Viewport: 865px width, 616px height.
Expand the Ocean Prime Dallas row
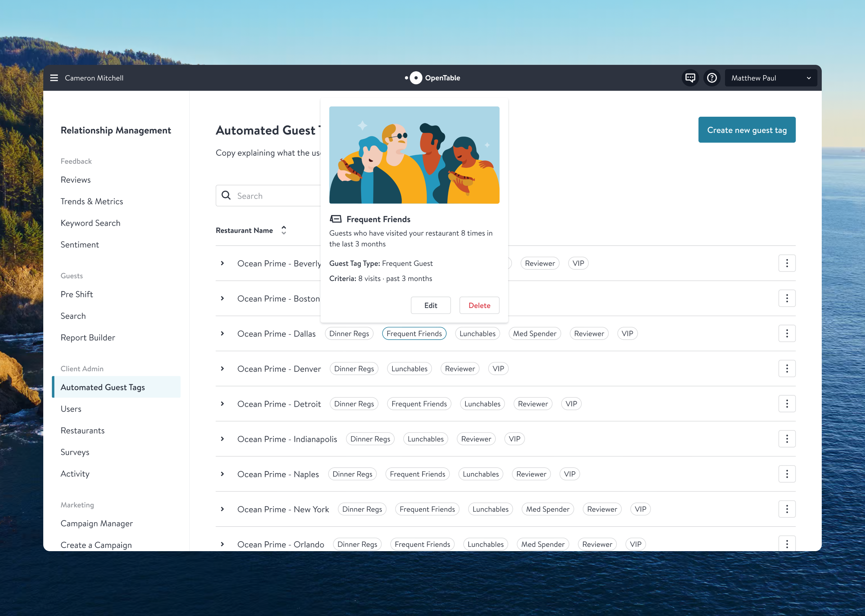click(x=223, y=333)
